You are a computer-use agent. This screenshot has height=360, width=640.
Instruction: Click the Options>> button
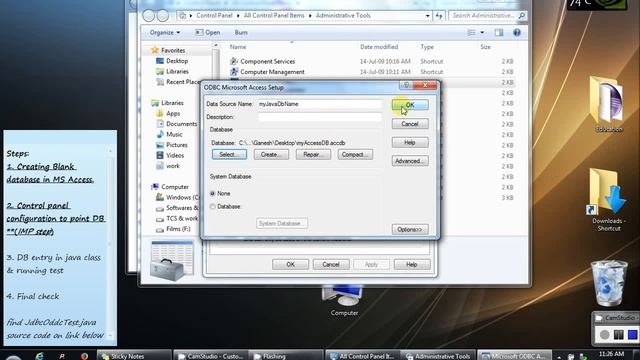click(410, 229)
